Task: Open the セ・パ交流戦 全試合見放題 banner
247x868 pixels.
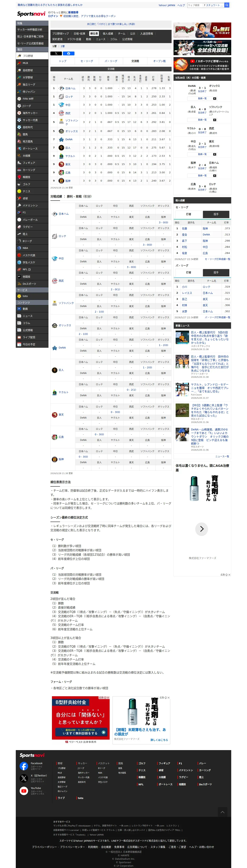Action: click(202, 48)
